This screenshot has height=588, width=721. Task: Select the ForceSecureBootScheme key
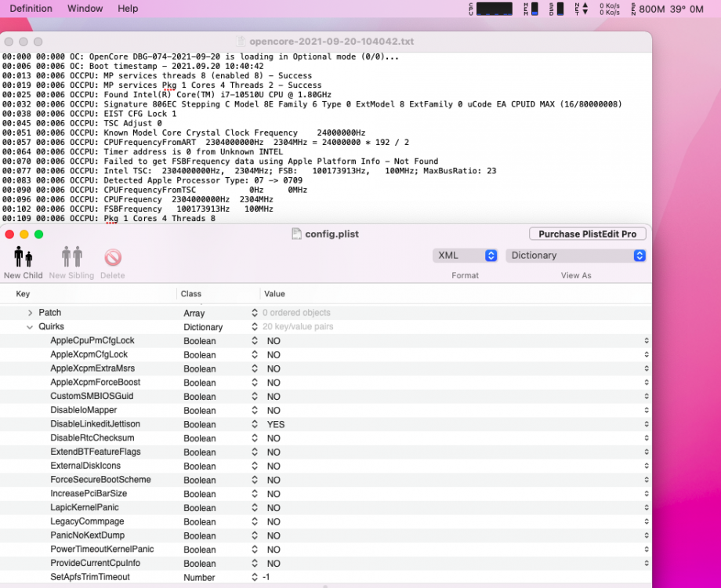(x=100, y=480)
